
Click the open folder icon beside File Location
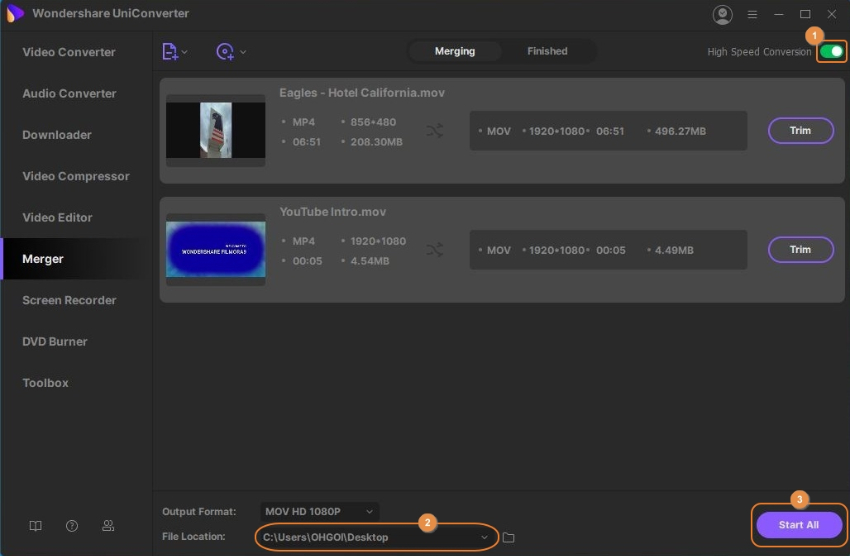[x=508, y=538]
